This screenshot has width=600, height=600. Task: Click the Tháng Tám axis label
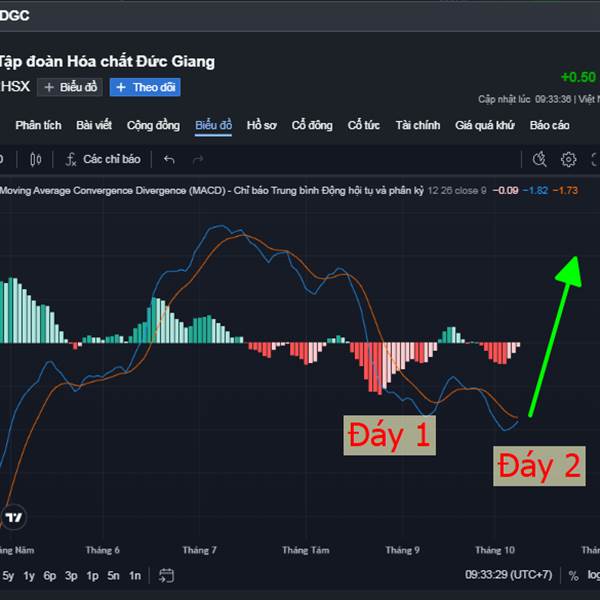[305, 550]
